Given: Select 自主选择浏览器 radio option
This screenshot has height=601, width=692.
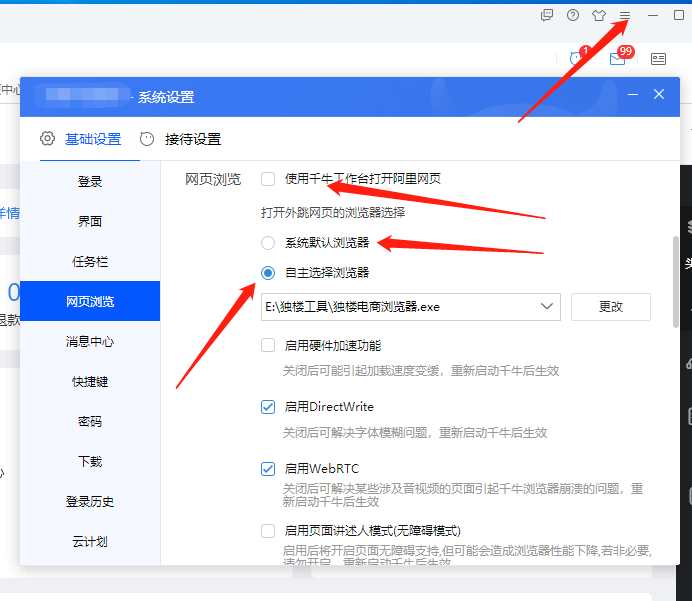Looking at the screenshot, I should coord(268,272).
